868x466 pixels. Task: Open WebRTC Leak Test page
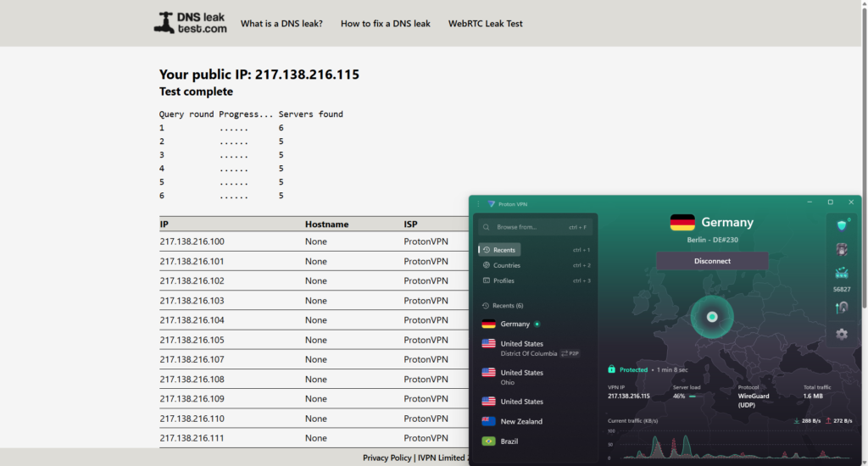(486, 24)
